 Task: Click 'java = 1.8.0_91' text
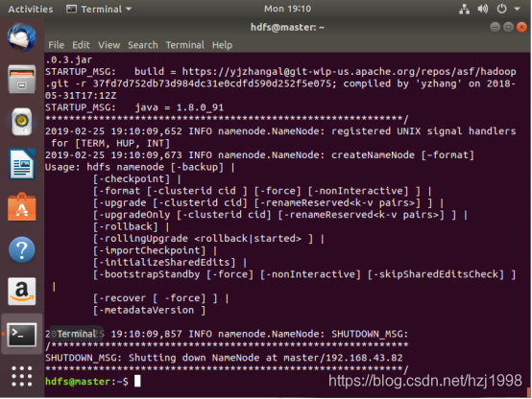click(180, 107)
